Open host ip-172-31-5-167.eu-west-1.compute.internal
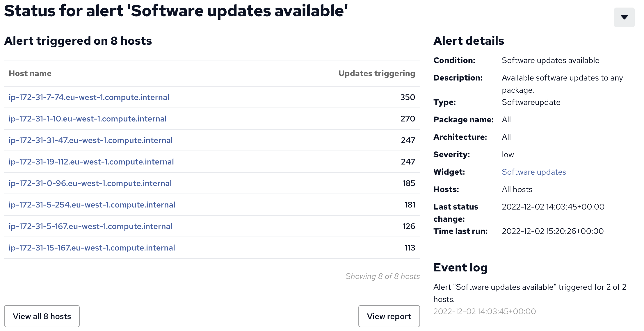 click(90, 226)
